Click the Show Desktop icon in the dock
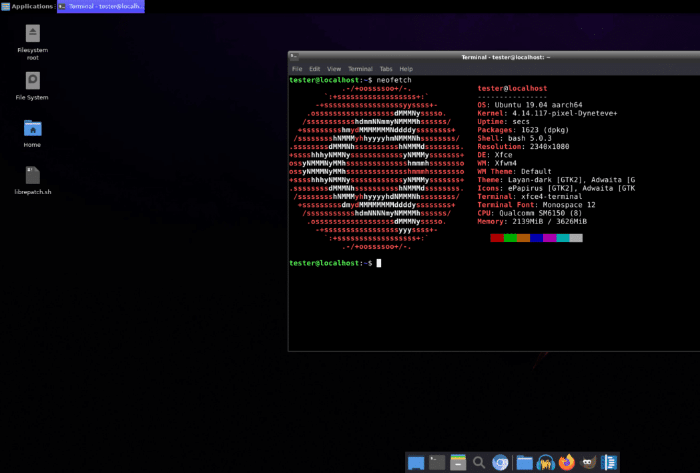Viewport: 700px width, 473px height. [416, 463]
